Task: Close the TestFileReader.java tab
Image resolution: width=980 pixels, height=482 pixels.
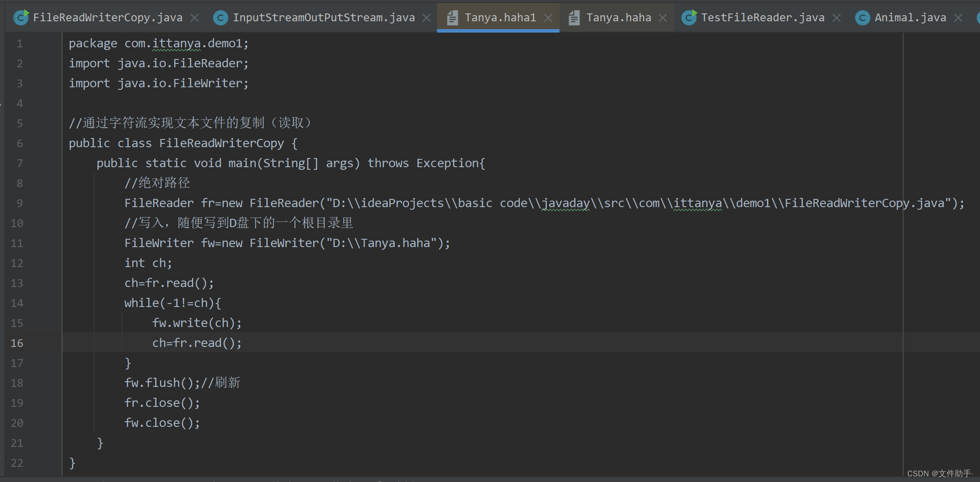Action: click(x=837, y=18)
